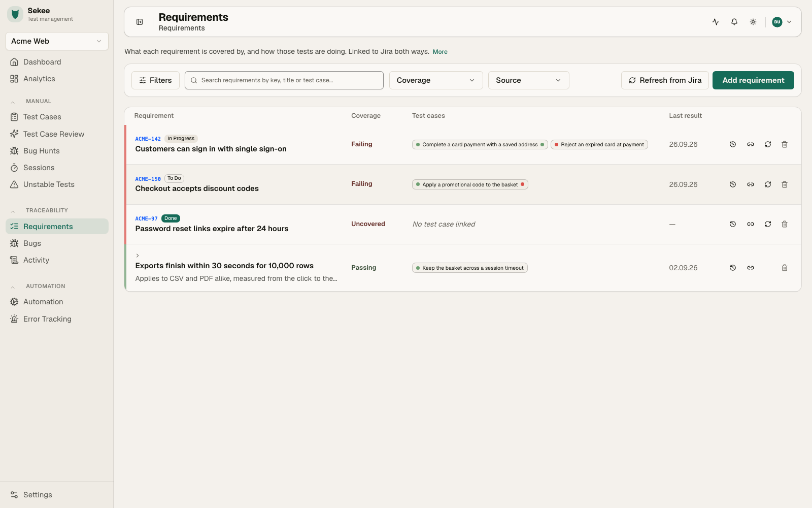
Task: Follow the More link in description
Action: point(440,52)
